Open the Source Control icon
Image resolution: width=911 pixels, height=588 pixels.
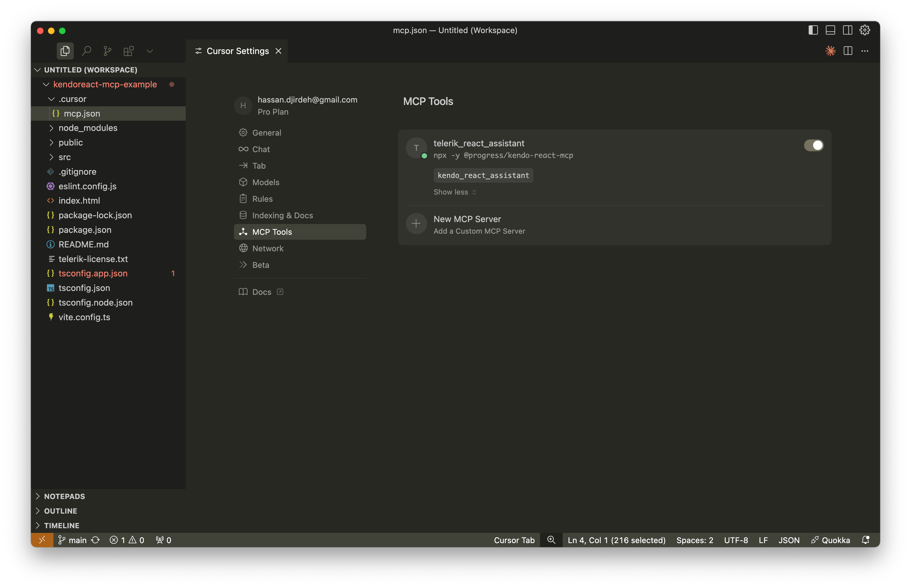(108, 51)
